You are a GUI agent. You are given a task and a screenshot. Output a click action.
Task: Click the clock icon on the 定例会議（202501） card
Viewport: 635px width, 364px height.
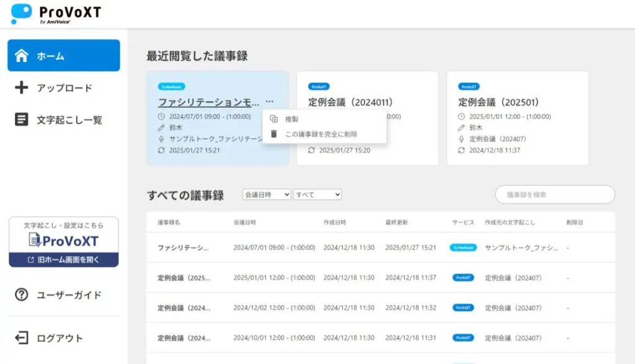point(461,116)
